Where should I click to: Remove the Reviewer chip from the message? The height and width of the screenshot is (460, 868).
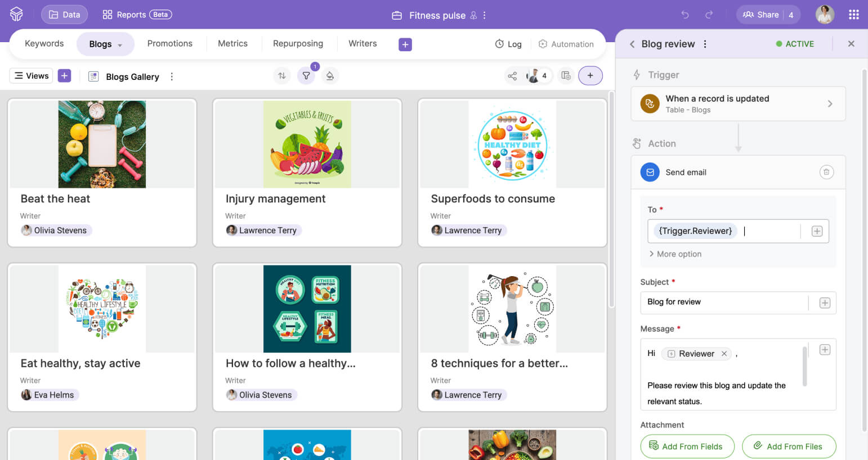(724, 354)
